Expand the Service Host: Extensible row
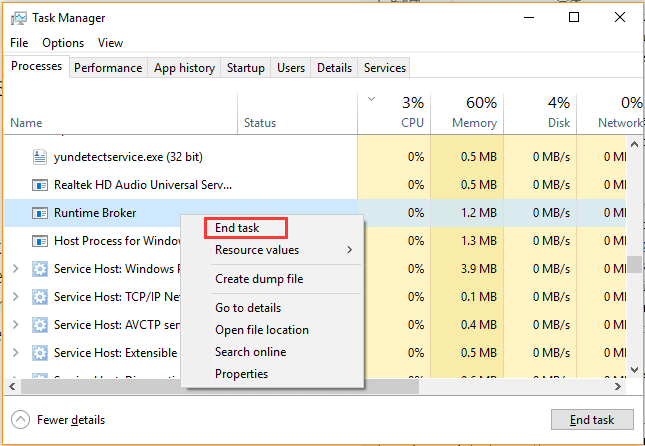This screenshot has width=645, height=446. (16, 353)
